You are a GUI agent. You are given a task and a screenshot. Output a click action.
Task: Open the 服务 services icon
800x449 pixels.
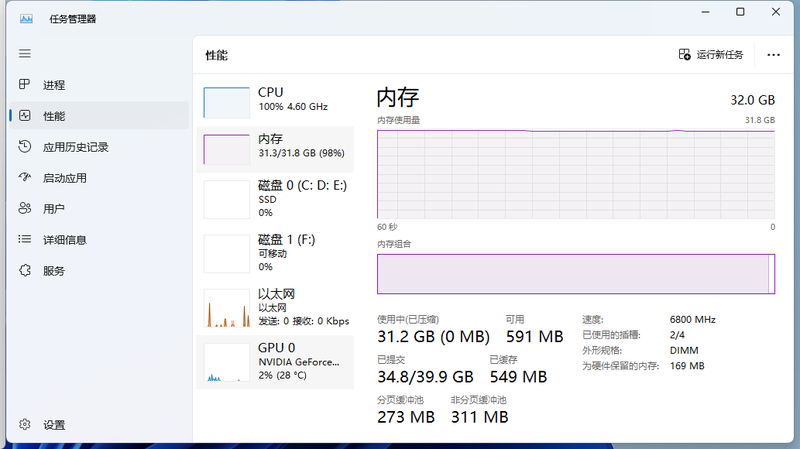[24, 270]
